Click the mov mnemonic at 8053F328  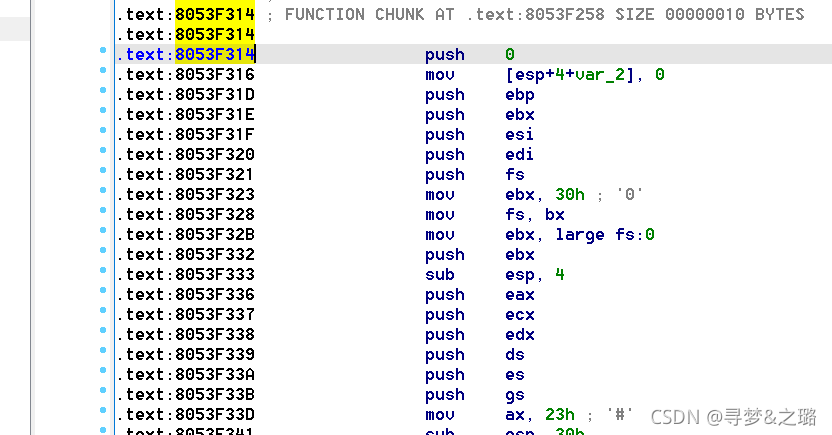tap(440, 215)
